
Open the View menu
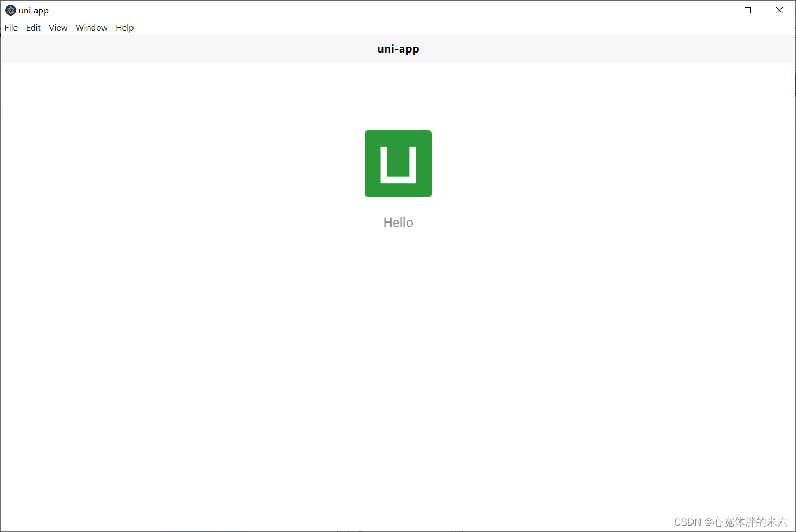pyautogui.click(x=58, y=28)
